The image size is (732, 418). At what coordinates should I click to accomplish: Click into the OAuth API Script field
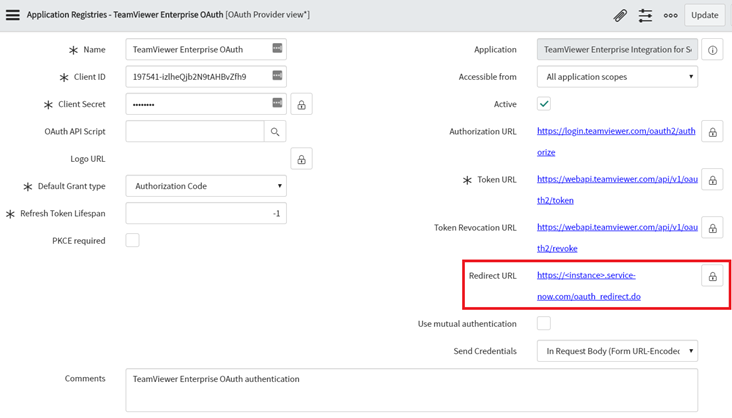click(x=195, y=131)
